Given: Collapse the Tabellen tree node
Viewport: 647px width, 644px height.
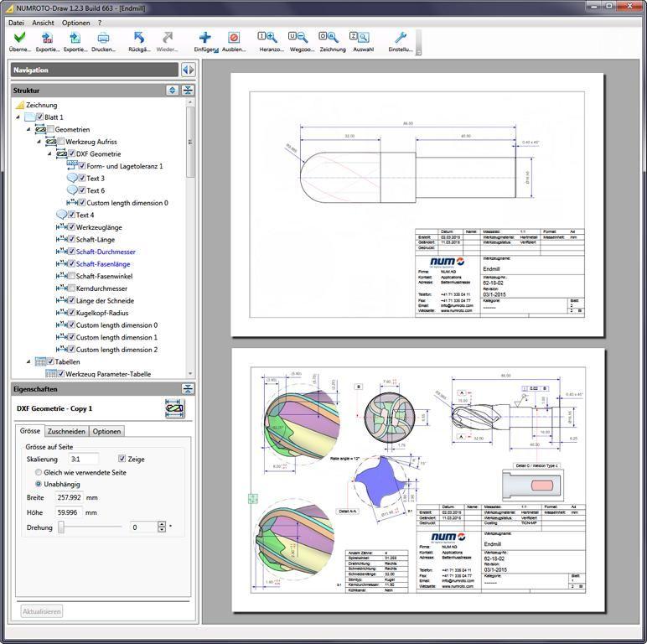Looking at the screenshot, I should 28,361.
